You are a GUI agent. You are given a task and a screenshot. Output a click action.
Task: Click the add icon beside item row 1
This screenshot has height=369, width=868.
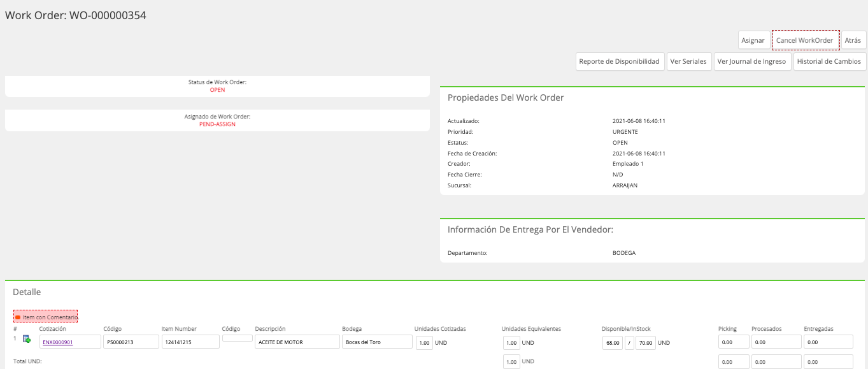27,339
